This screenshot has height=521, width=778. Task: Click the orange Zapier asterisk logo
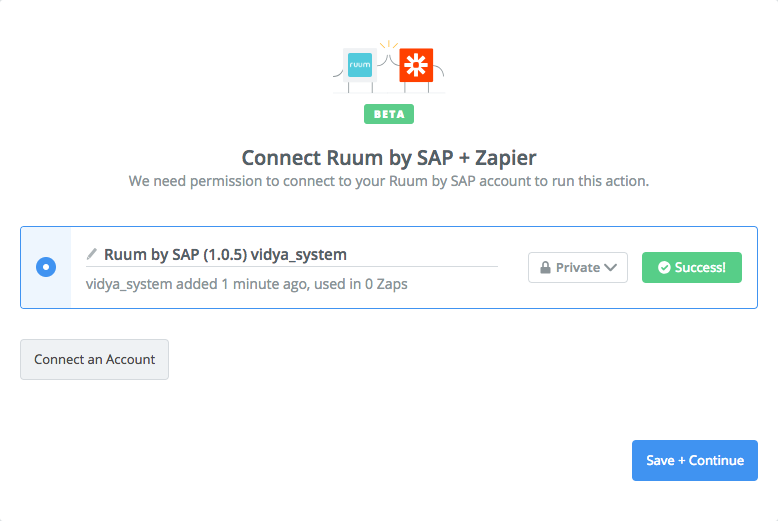click(x=416, y=65)
